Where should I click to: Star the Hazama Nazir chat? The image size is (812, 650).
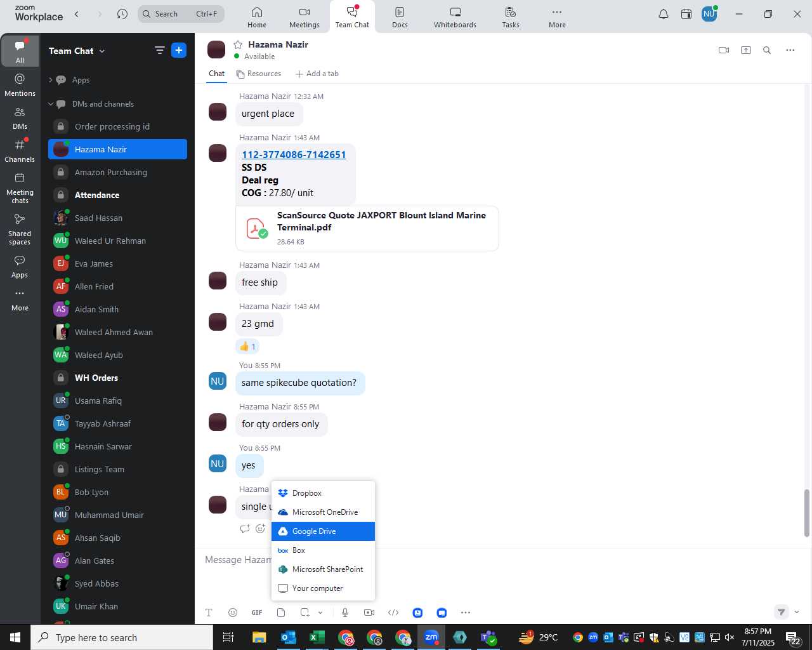(238, 44)
